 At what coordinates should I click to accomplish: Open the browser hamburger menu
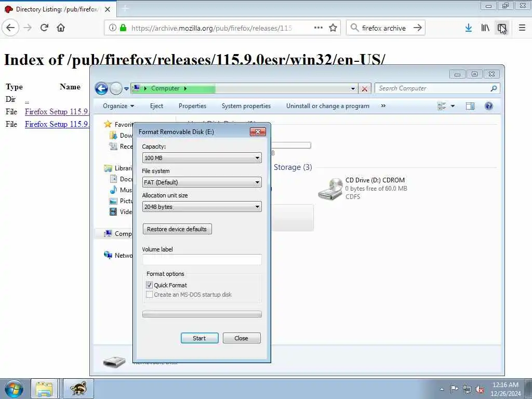(x=522, y=28)
